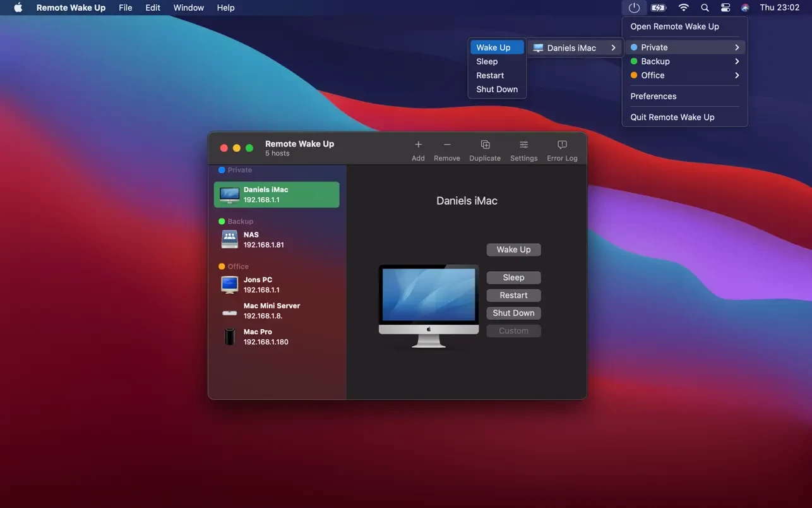Open Spotlight search from the menu bar
The image size is (812, 508).
click(x=705, y=8)
